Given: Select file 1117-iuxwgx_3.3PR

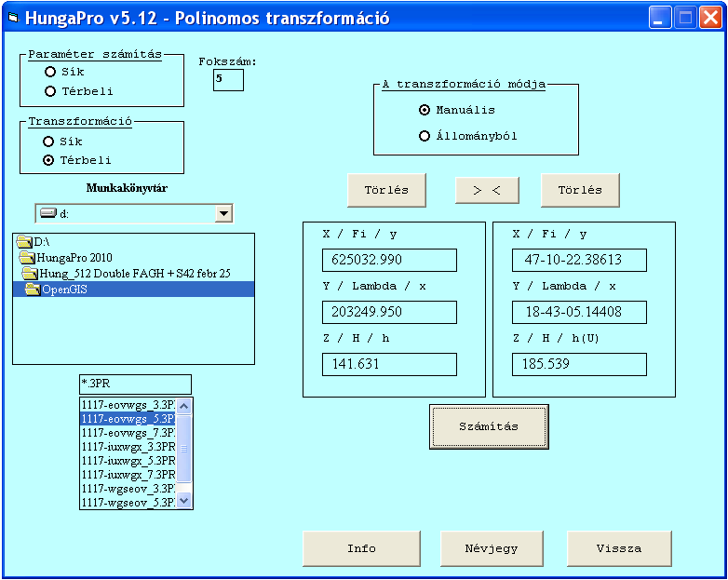Looking at the screenshot, I should pos(128,447).
